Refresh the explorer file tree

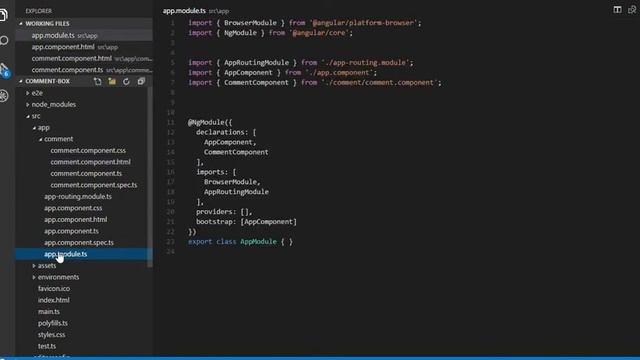click(126, 81)
